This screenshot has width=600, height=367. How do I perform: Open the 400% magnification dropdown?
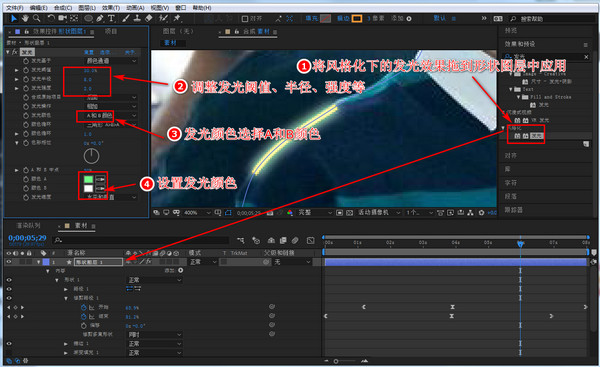197,212
